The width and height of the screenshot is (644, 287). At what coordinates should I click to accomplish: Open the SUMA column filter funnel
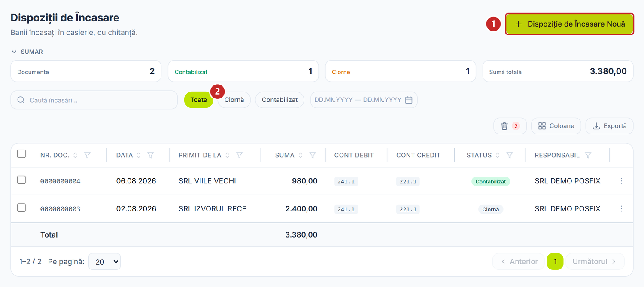click(313, 155)
